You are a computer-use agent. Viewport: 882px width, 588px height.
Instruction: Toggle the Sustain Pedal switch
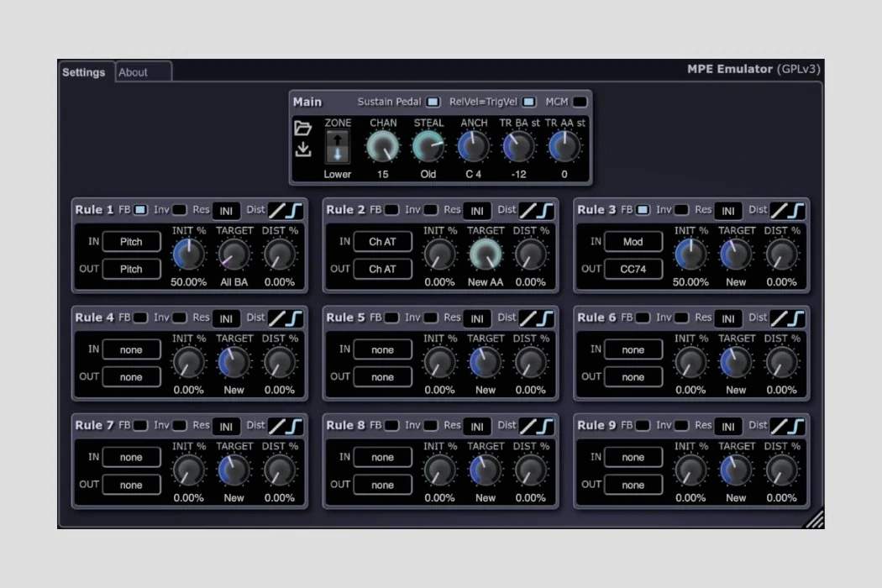pos(433,101)
